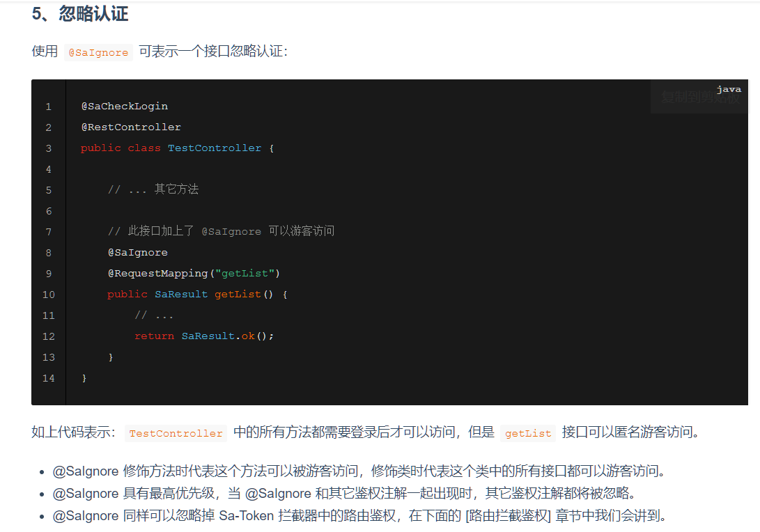Click the SaResult return type on line 10
The width and height of the screenshot is (760, 532).
(181, 294)
